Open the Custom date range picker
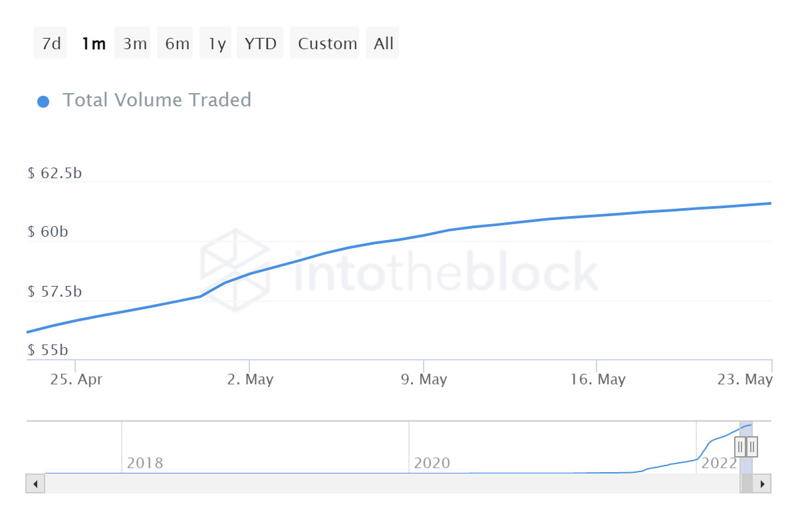The height and width of the screenshot is (532, 798). click(327, 44)
